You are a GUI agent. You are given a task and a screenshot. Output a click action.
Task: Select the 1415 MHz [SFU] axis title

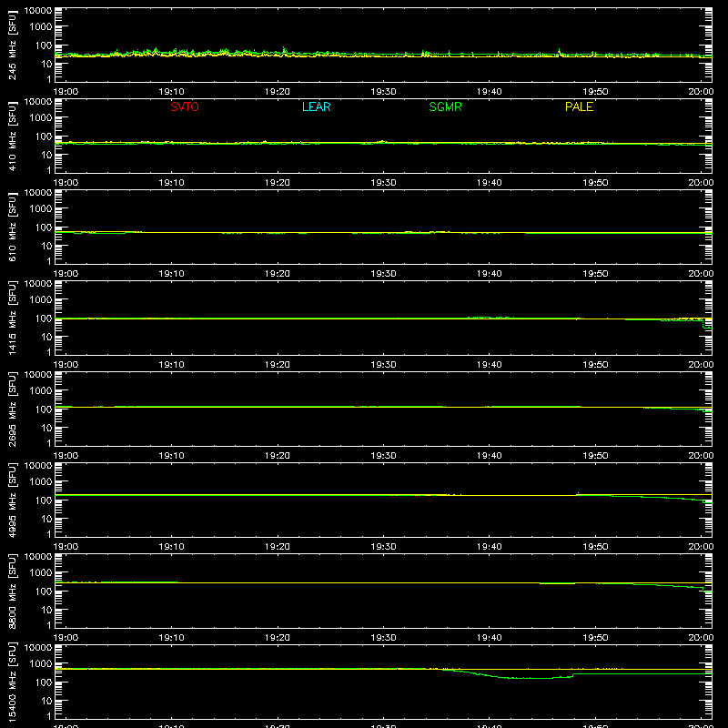point(12,318)
